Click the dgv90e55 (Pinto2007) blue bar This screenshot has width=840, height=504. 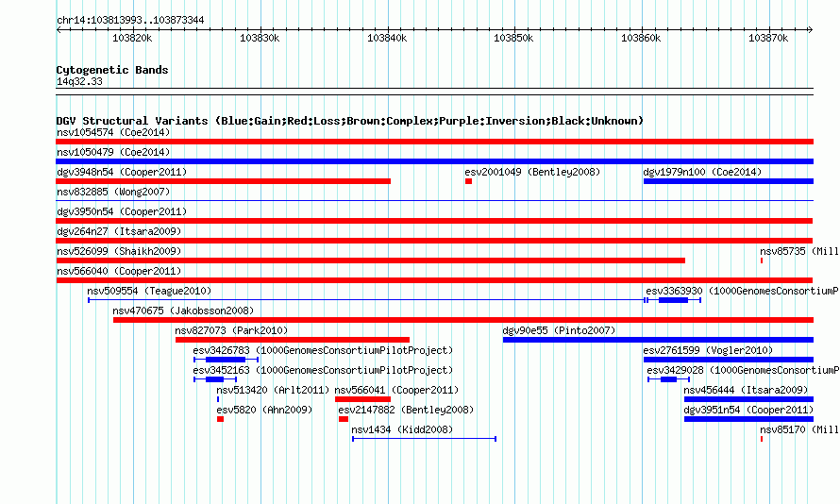659,340
